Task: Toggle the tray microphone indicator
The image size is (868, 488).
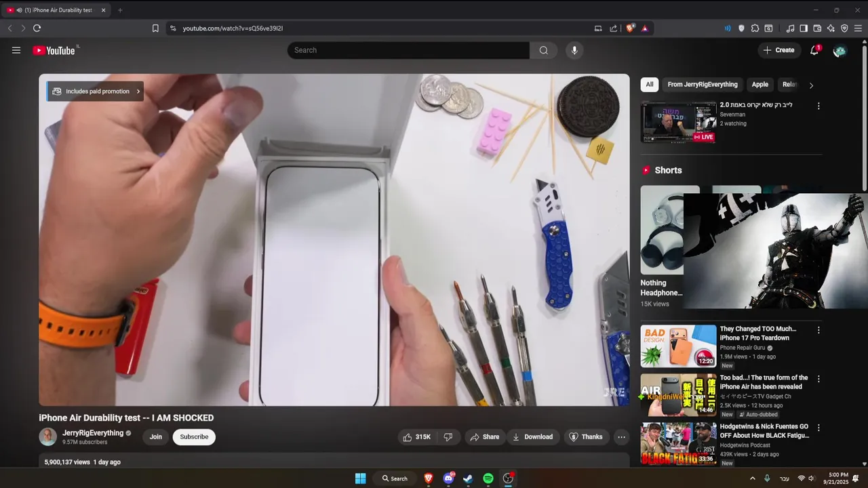Action: pyautogui.click(x=767, y=479)
